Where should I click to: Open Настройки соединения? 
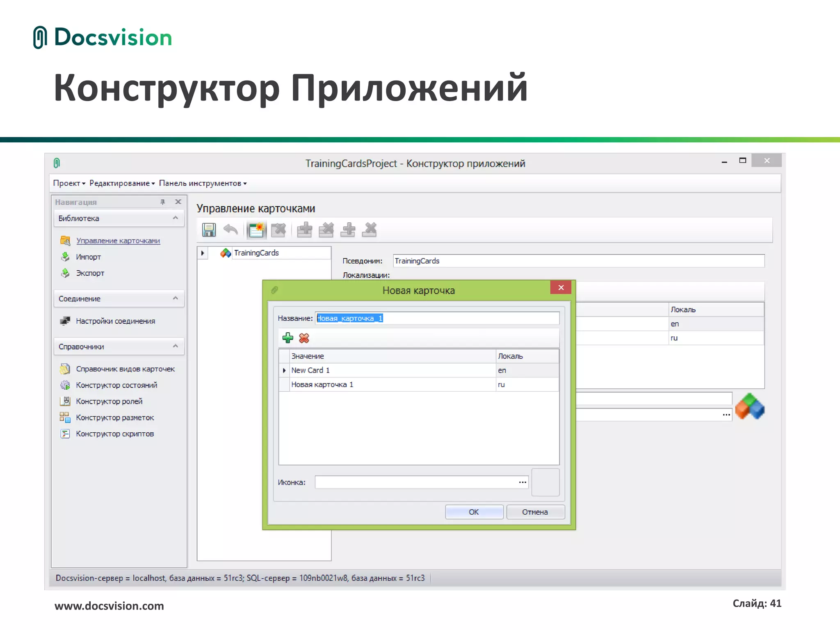coord(115,321)
